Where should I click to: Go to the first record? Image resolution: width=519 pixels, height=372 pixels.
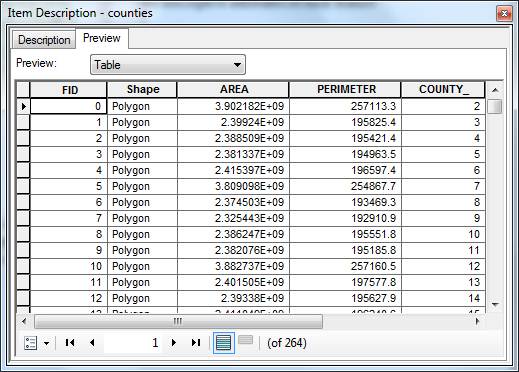pos(70,343)
